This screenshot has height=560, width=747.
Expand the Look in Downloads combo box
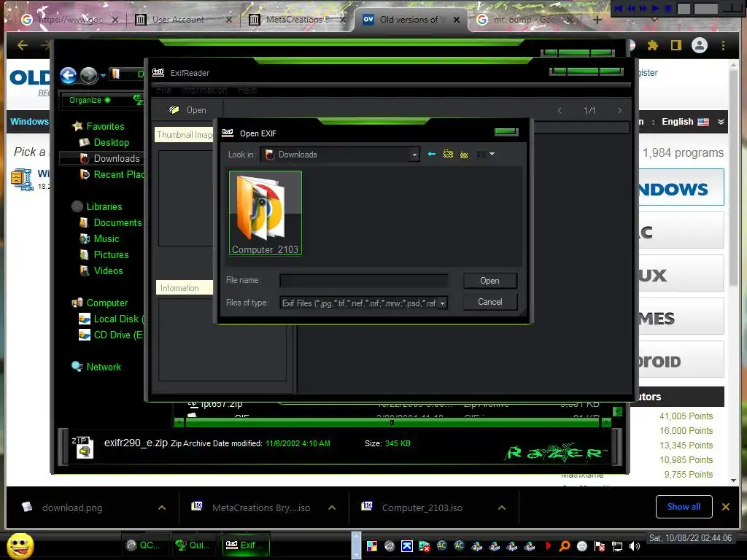coord(414,155)
